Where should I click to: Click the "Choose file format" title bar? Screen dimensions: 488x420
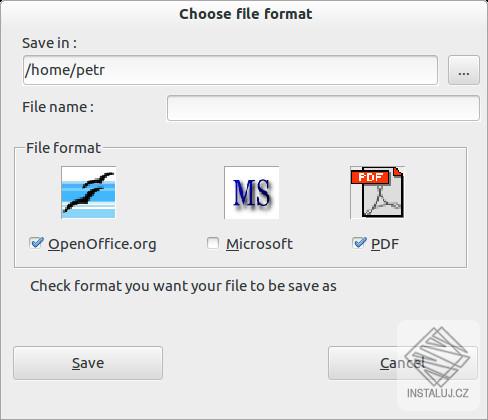click(246, 14)
